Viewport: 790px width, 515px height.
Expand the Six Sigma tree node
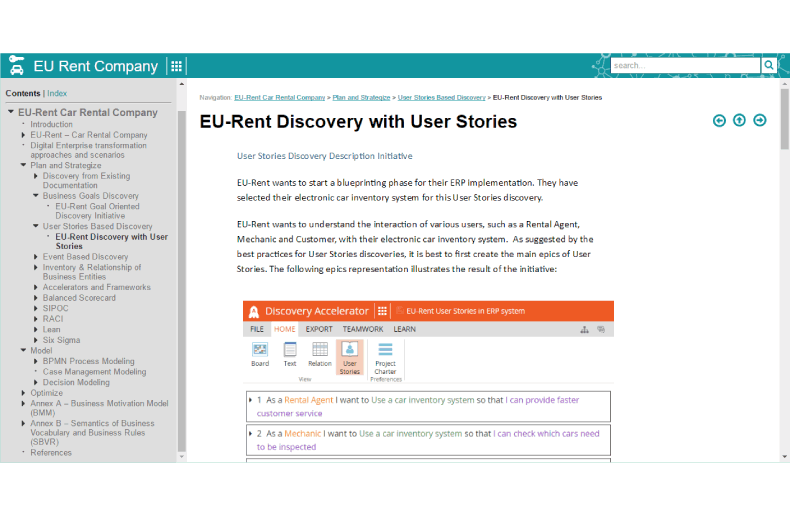tap(36, 340)
